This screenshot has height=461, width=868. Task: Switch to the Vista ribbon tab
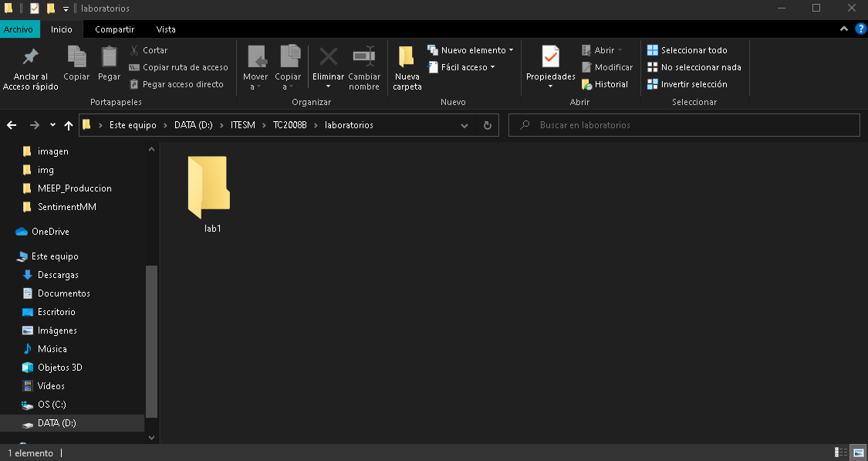(166, 29)
